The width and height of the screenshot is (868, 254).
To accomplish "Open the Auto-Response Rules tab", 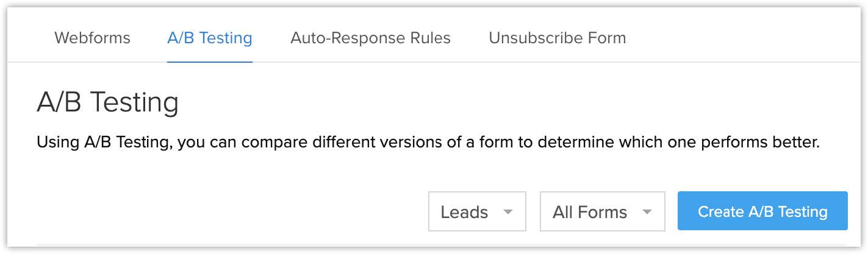I will [370, 38].
